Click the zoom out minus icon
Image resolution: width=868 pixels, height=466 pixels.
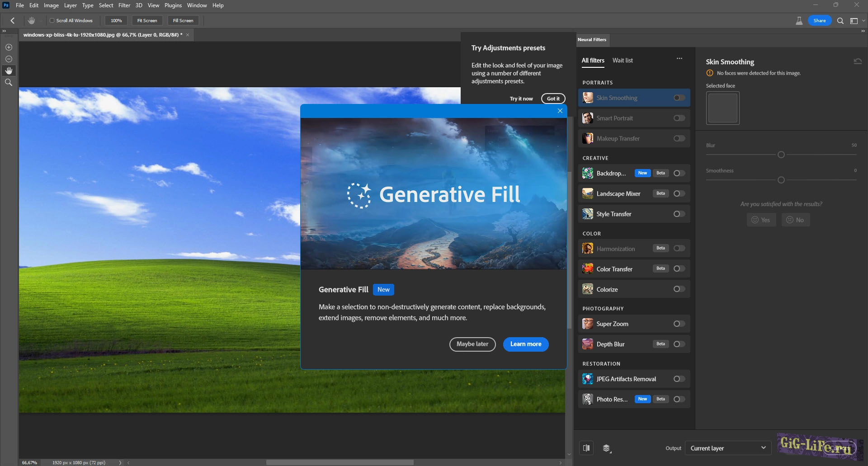[9, 59]
